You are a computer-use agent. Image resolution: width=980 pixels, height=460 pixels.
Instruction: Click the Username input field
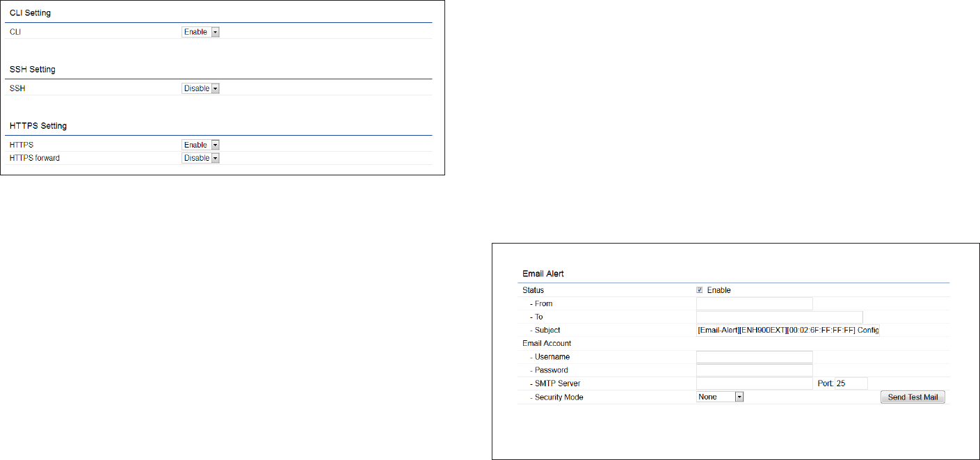click(x=754, y=357)
